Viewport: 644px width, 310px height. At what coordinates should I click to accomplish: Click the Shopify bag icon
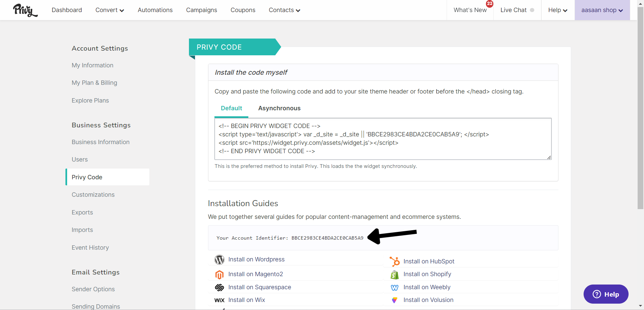coord(395,274)
